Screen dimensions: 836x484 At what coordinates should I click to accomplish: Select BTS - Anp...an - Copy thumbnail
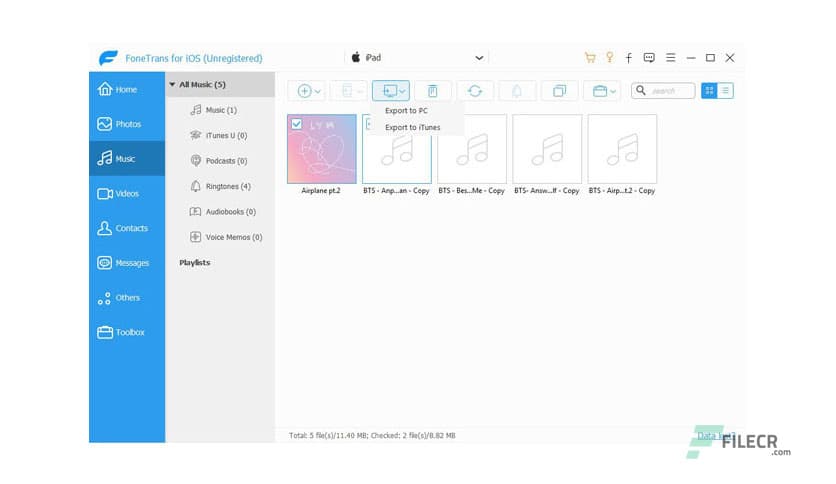tap(397, 149)
